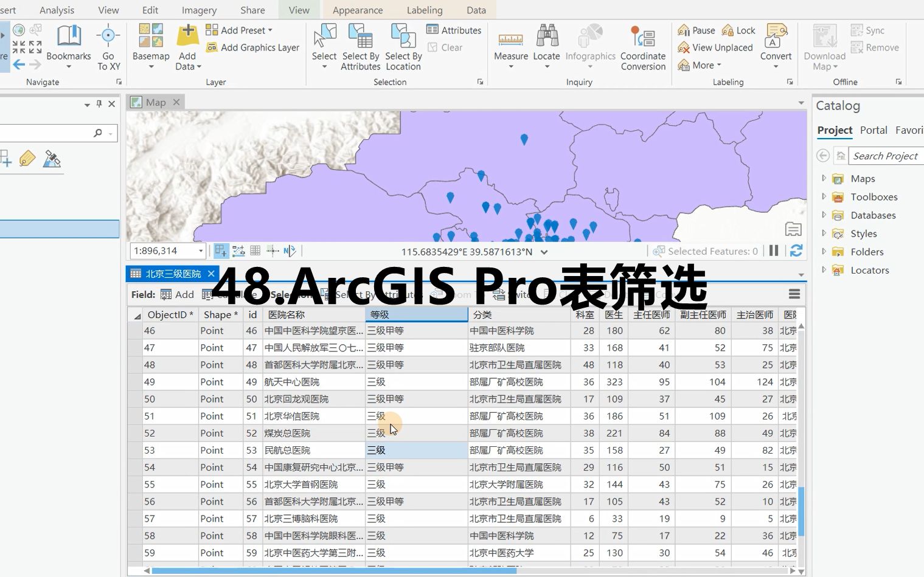The height and width of the screenshot is (577, 924).
Task: Pause labeling
Action: [x=696, y=30]
